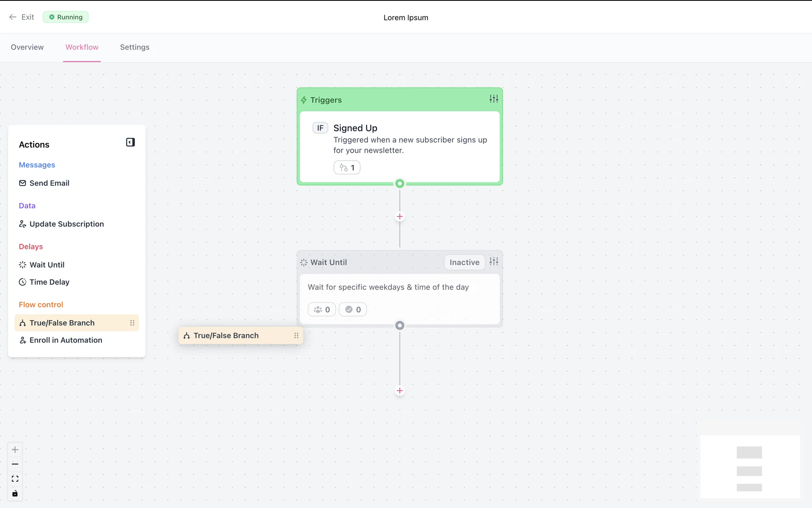
Task: Select Enroll in Automation action
Action: (x=66, y=340)
